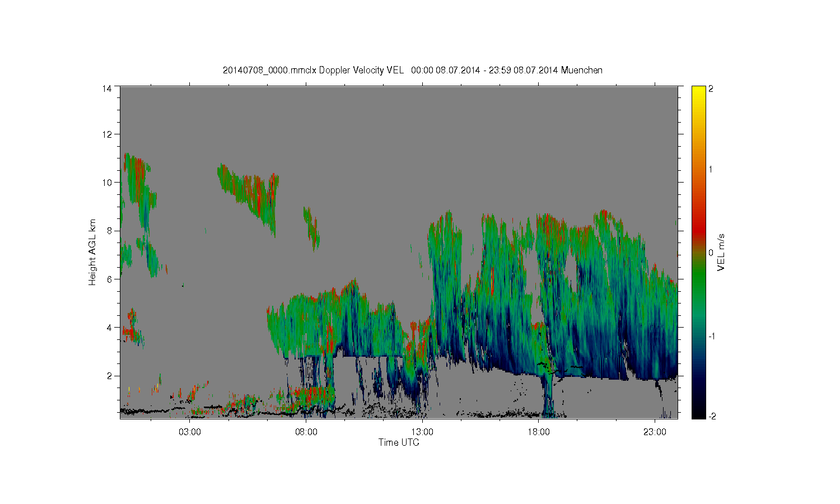Click the colorbar value 0
Viewport: 840px width, 504px height.
[x=711, y=253]
